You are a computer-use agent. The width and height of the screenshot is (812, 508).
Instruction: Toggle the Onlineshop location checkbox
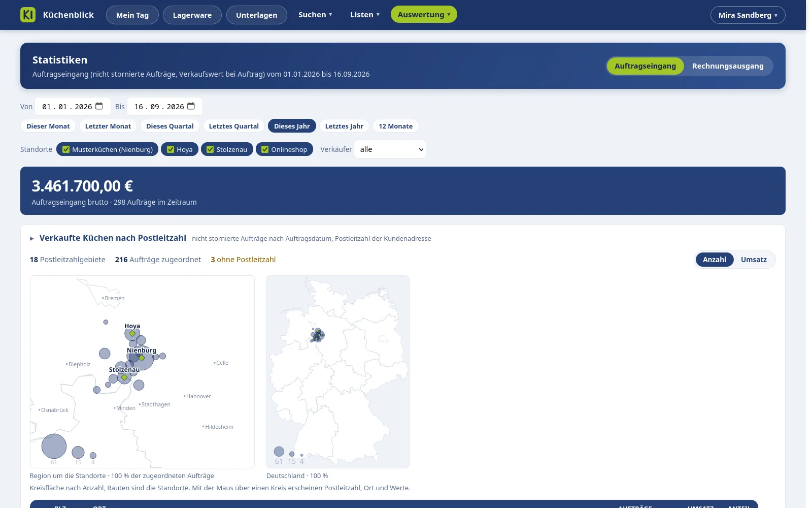[265, 149]
